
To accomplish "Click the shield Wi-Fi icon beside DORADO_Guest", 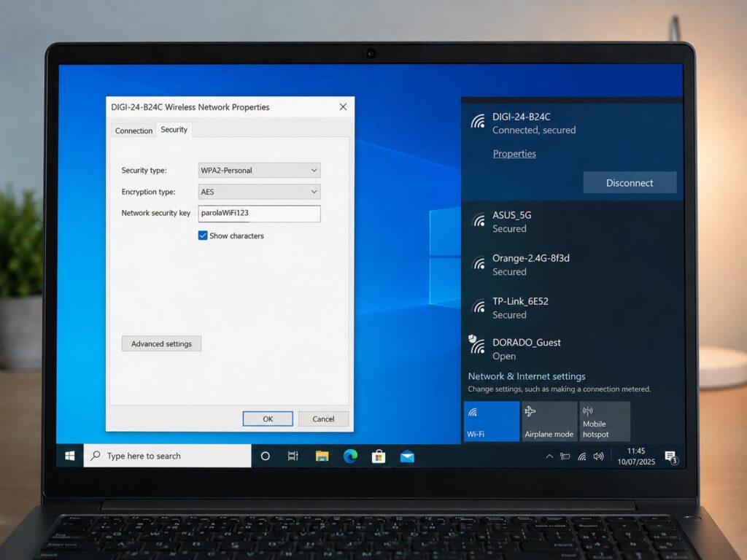I will click(x=477, y=344).
